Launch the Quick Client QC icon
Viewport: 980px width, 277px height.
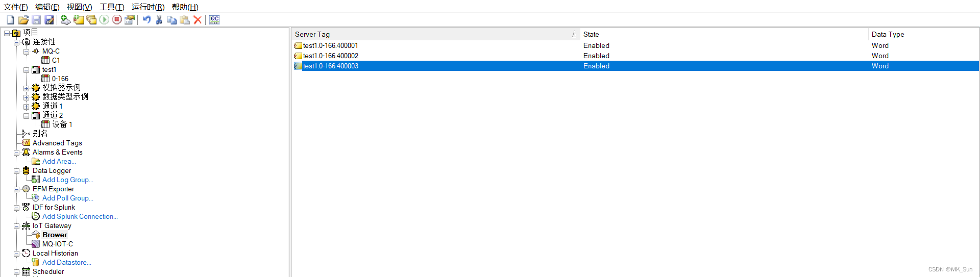[x=214, y=20]
